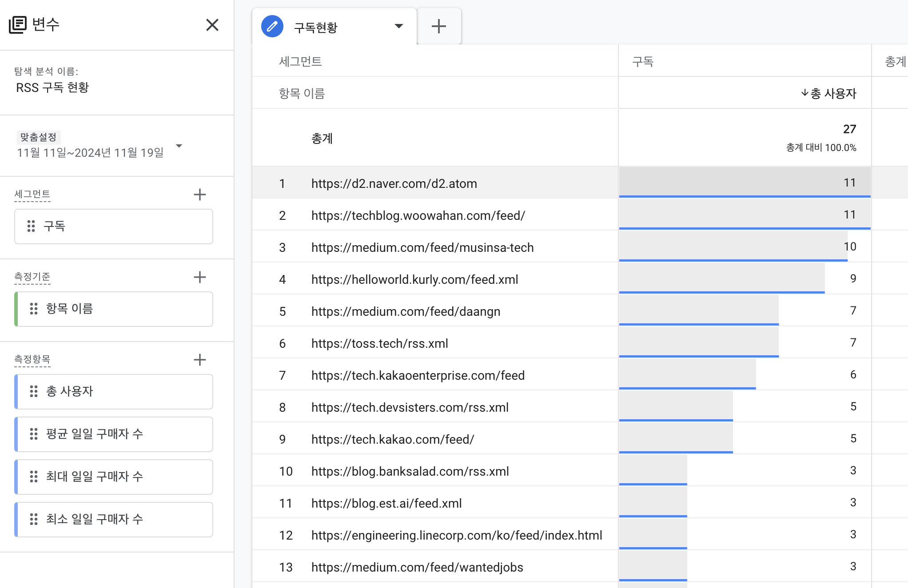
Task: Open the date range dropdown
Action: (x=179, y=146)
